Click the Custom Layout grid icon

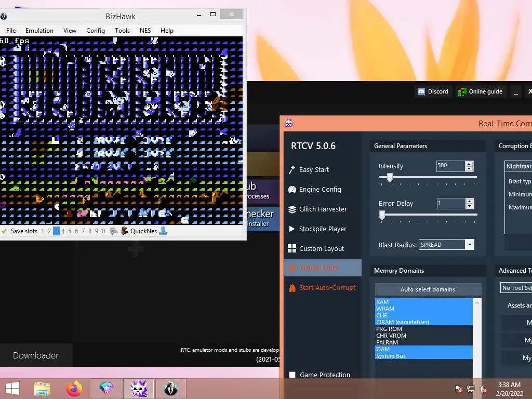[x=292, y=248]
